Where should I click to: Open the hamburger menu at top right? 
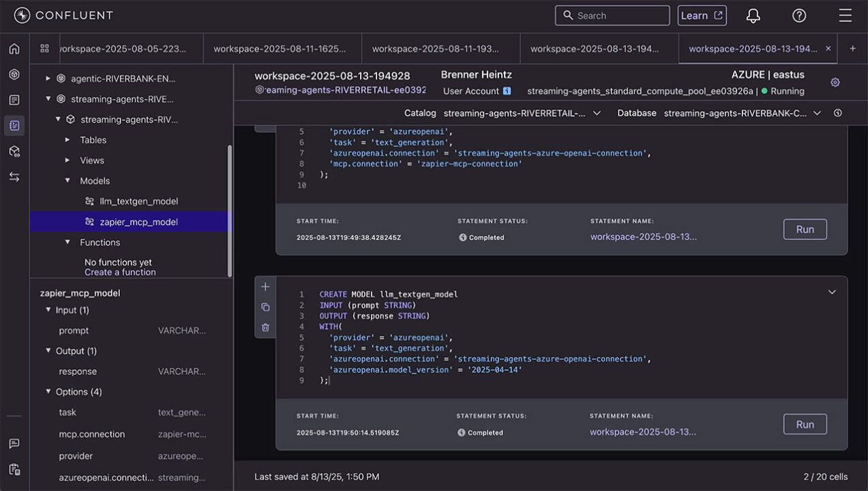tap(845, 15)
